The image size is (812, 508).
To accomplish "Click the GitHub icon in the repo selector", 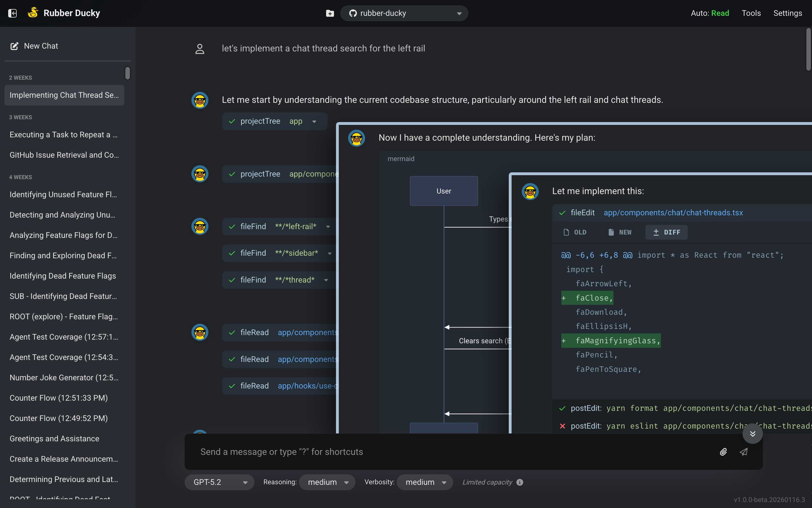I will (x=353, y=13).
